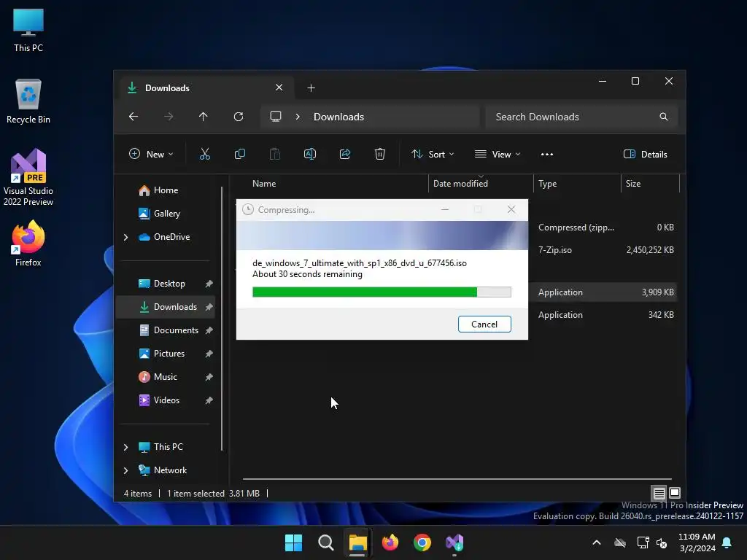The height and width of the screenshot is (560, 747).
Task: Select the 3,909 KB Application row
Action: pos(603,292)
